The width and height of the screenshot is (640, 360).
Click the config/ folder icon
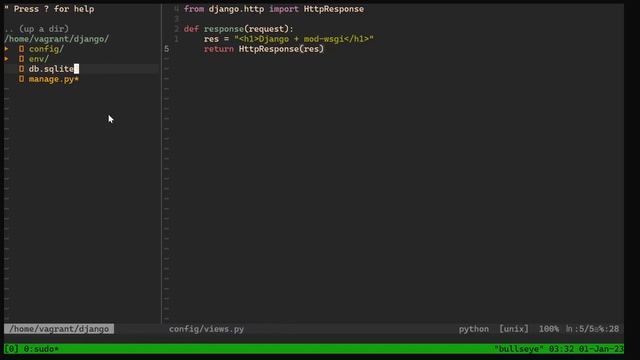tap(21, 49)
